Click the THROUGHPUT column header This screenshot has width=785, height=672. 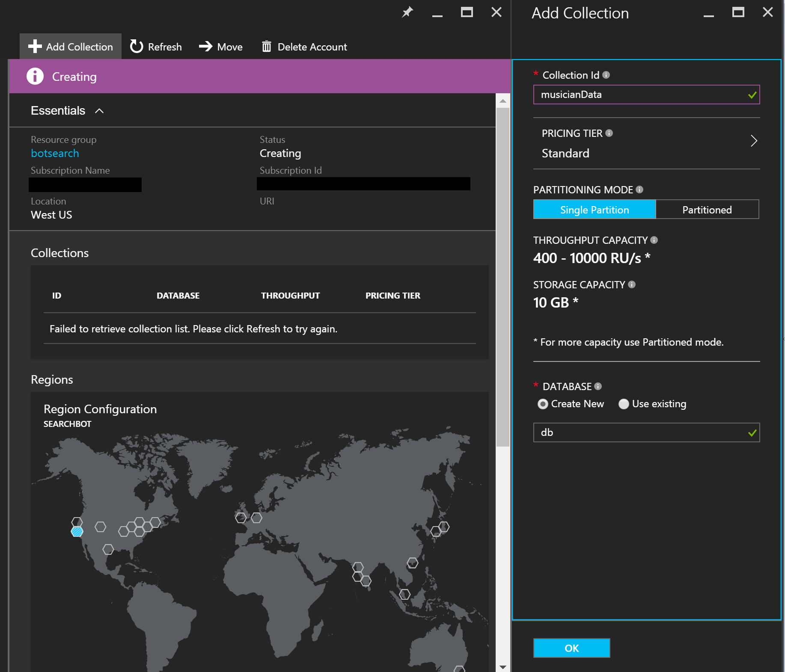coord(290,296)
